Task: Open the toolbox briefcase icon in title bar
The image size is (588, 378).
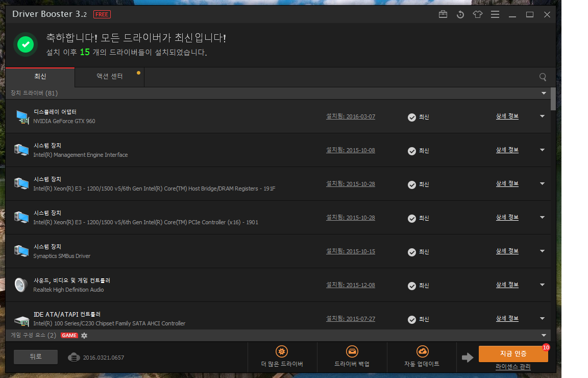Action: tap(443, 14)
